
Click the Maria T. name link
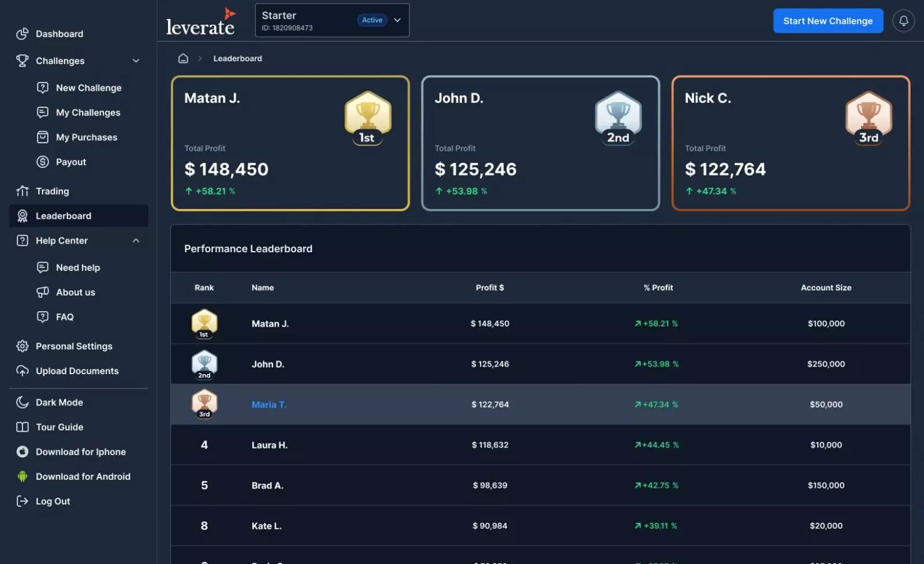click(x=269, y=405)
